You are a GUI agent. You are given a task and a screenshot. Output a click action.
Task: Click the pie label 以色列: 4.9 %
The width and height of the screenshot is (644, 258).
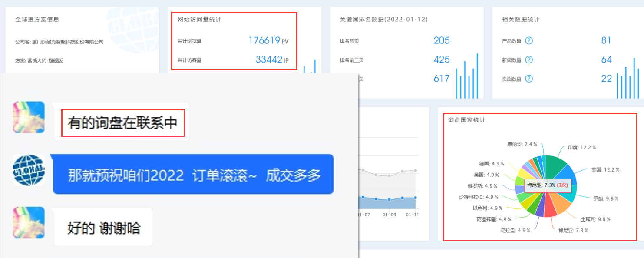[x=488, y=208]
